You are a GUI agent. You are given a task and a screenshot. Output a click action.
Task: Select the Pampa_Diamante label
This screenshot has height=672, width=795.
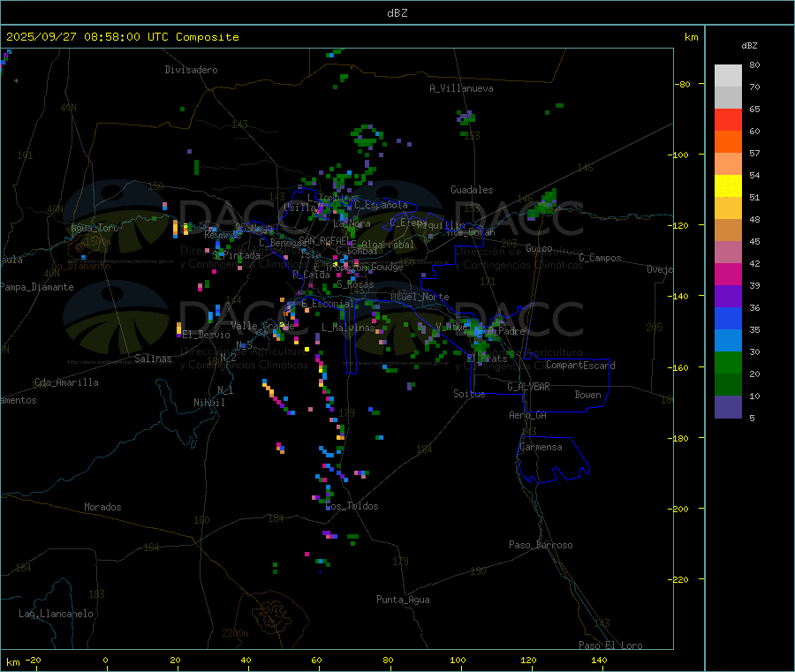pyautogui.click(x=37, y=287)
